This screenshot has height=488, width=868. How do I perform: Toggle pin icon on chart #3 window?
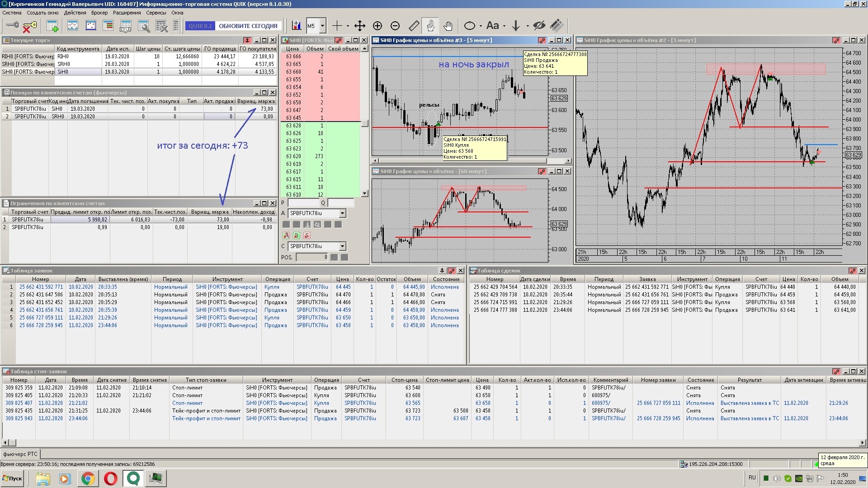pos(542,40)
